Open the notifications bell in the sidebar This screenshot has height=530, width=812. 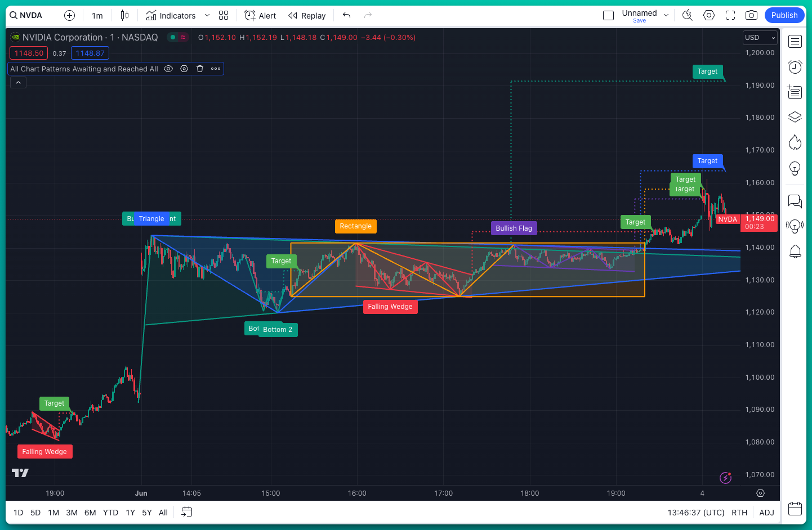click(x=795, y=251)
